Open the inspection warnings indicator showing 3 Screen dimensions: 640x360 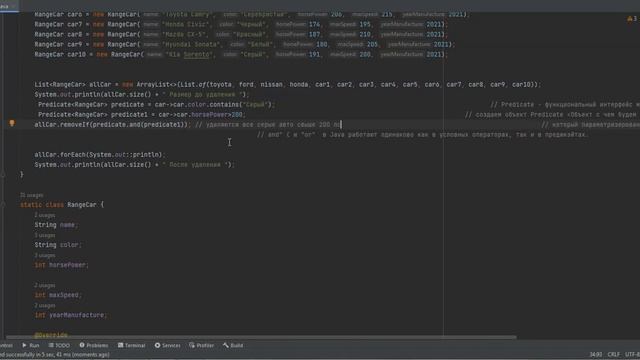[x=633, y=19]
